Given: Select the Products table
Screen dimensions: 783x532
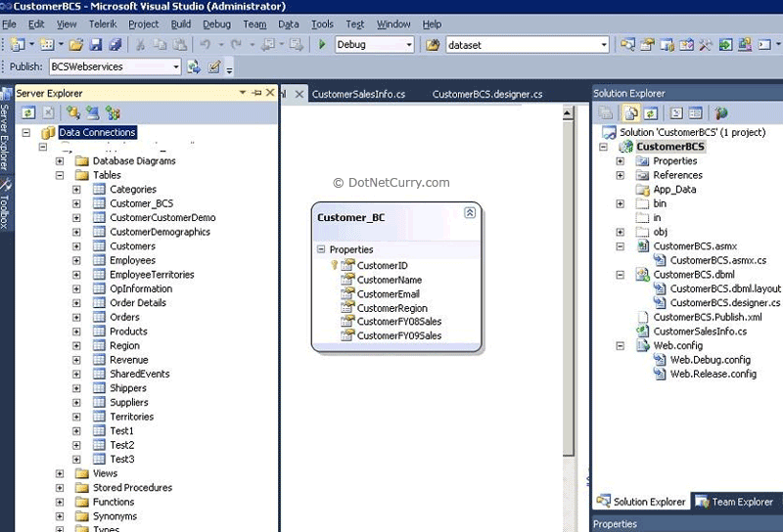Looking at the screenshot, I should tap(128, 332).
